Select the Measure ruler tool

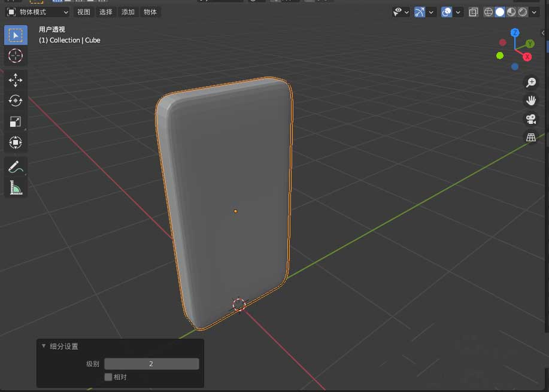[x=16, y=189]
